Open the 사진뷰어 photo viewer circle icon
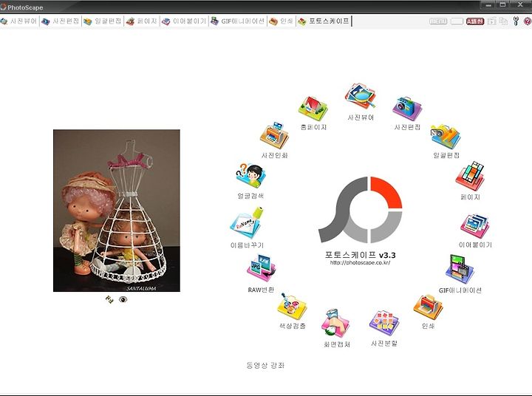Image resolution: width=532 pixels, height=396 pixels. coord(361,96)
